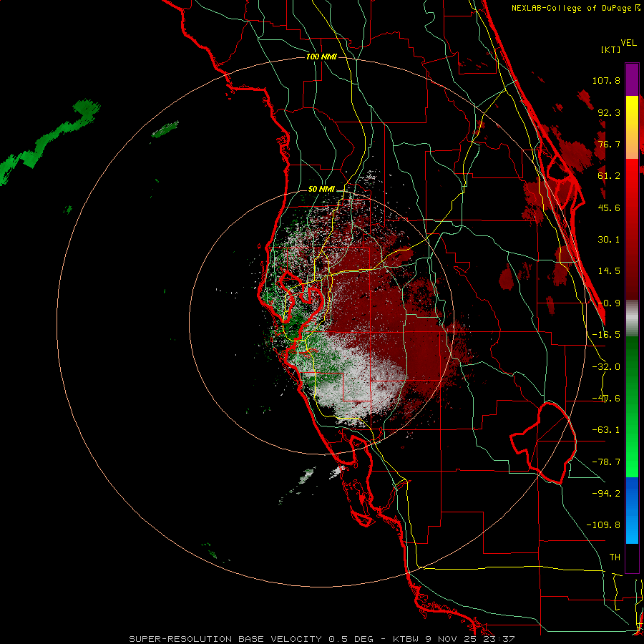The width and height of the screenshot is (644, 644).
Task: Click the NEXLAB-College of DuPage credit text
Action: (575, 8)
